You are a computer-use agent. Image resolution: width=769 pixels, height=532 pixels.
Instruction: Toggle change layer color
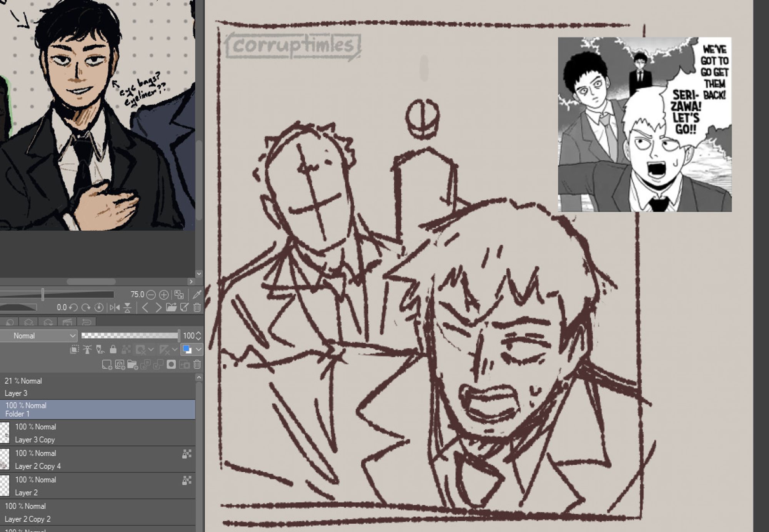pyautogui.click(x=187, y=349)
